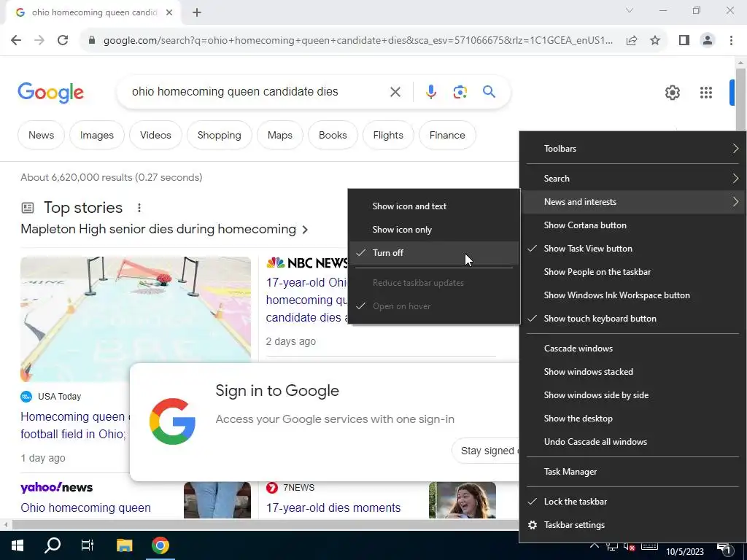
Task: Click the Chrome address bar URL
Action: [x=357, y=41]
